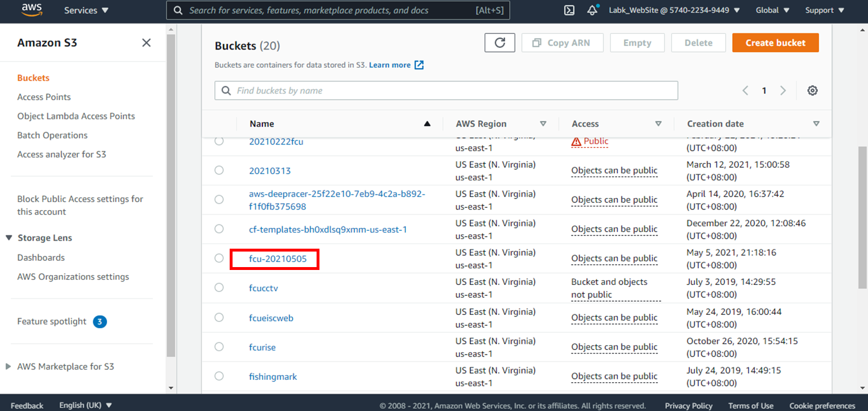
Task: Select the cf-templates bucket radio button
Action: [x=219, y=229]
